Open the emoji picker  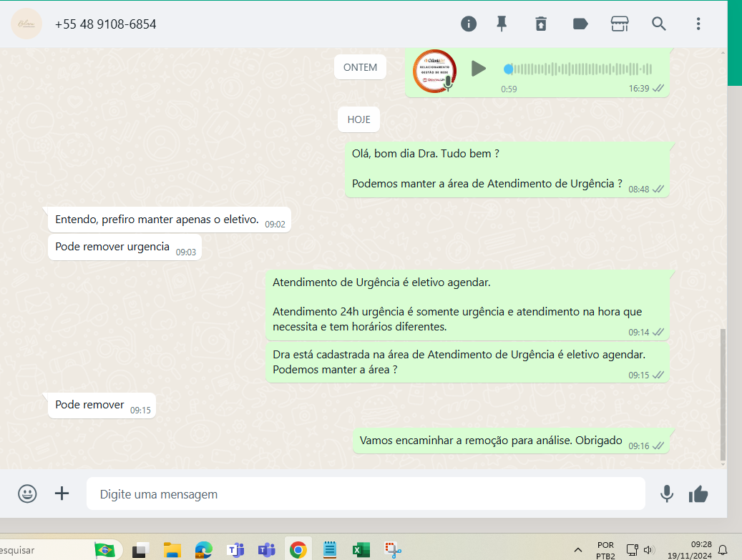27,493
